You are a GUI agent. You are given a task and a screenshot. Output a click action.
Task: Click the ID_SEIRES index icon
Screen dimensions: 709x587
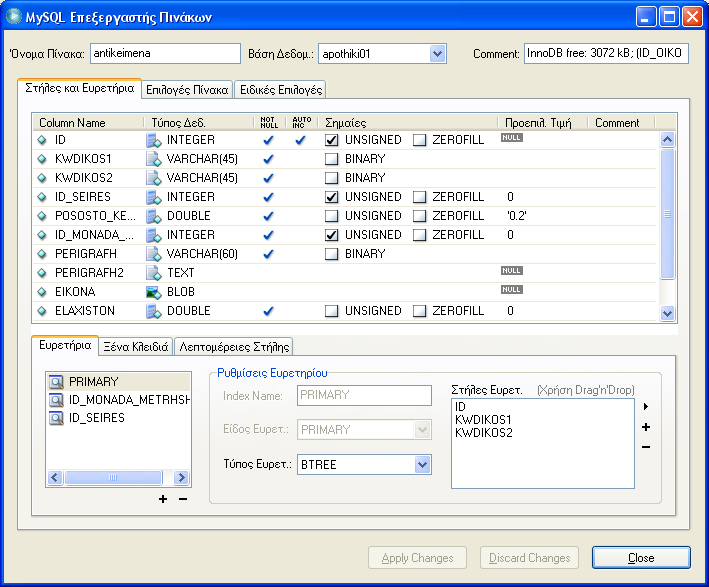(x=56, y=418)
